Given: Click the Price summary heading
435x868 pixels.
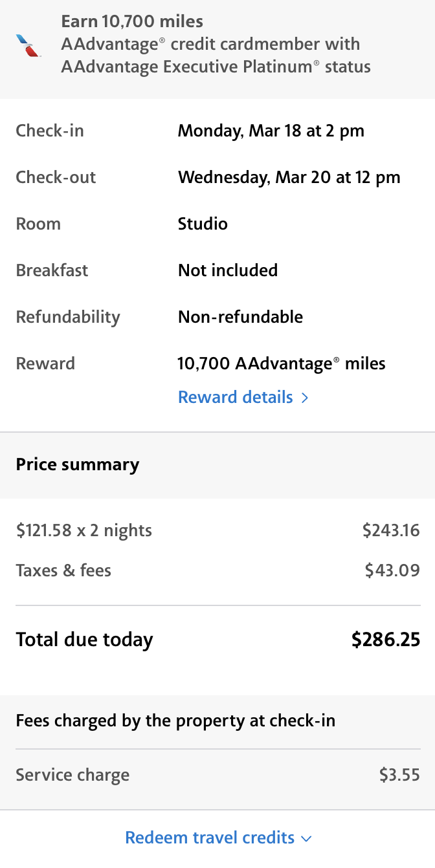Looking at the screenshot, I should (78, 464).
